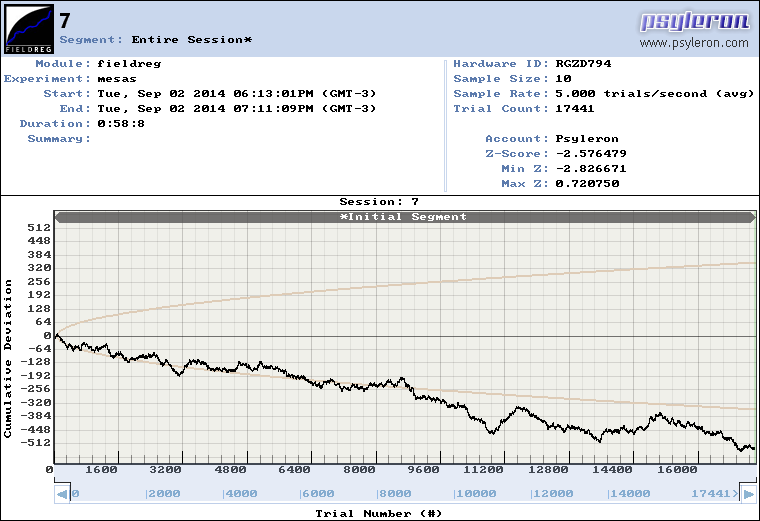
Task: Click the 2000 mark on trial slider
Action: 162,493
